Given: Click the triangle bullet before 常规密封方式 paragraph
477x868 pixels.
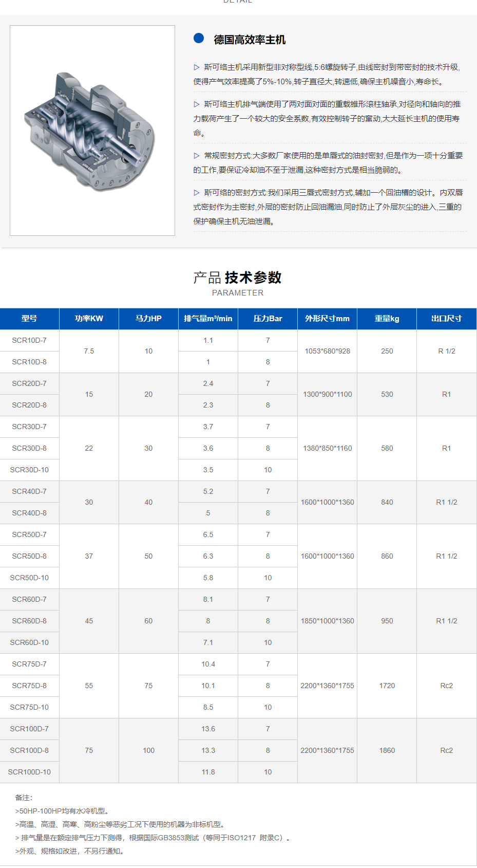Looking at the screenshot, I should point(197,156).
